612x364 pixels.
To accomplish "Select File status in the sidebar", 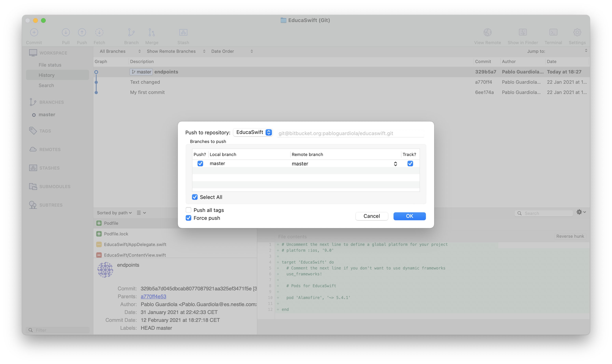I will pos(50,65).
